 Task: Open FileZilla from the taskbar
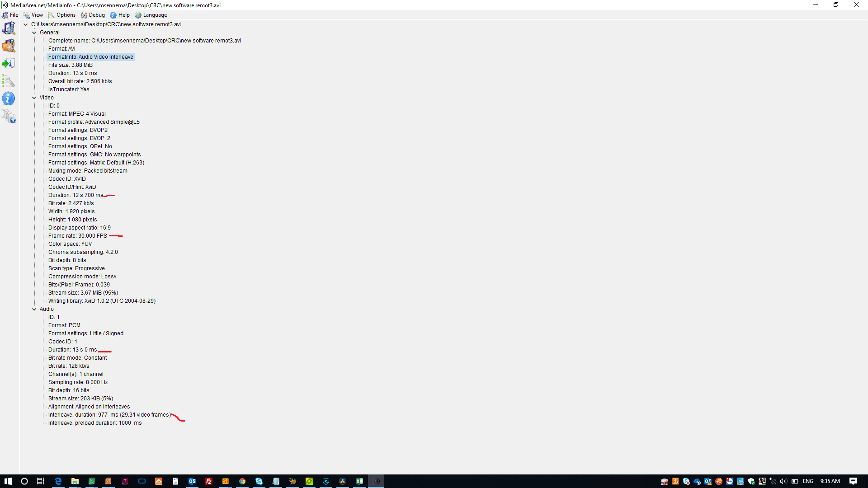209,481
